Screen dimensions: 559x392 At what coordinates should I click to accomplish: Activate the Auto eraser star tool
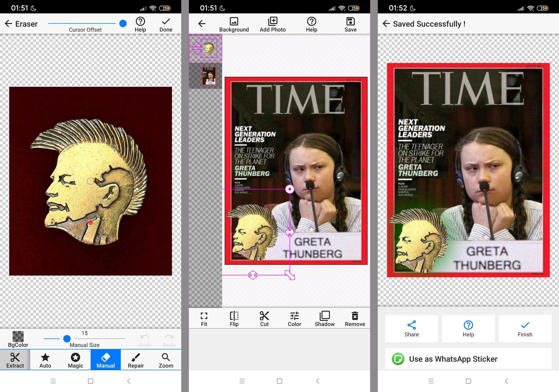(x=45, y=360)
